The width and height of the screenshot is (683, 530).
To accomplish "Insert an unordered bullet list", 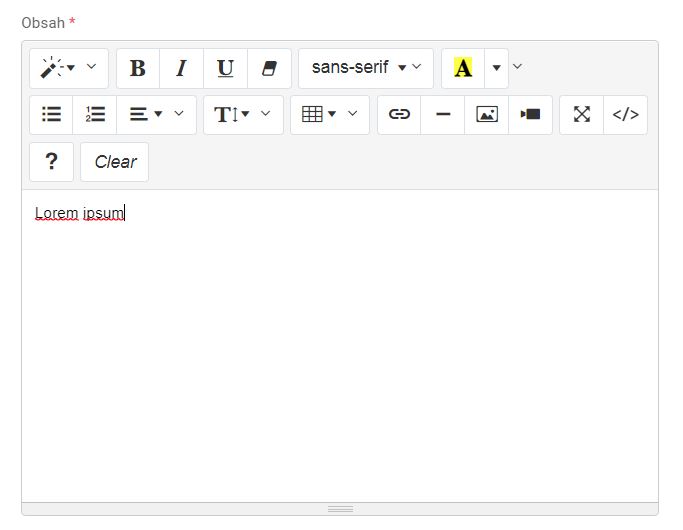I will tap(51, 115).
